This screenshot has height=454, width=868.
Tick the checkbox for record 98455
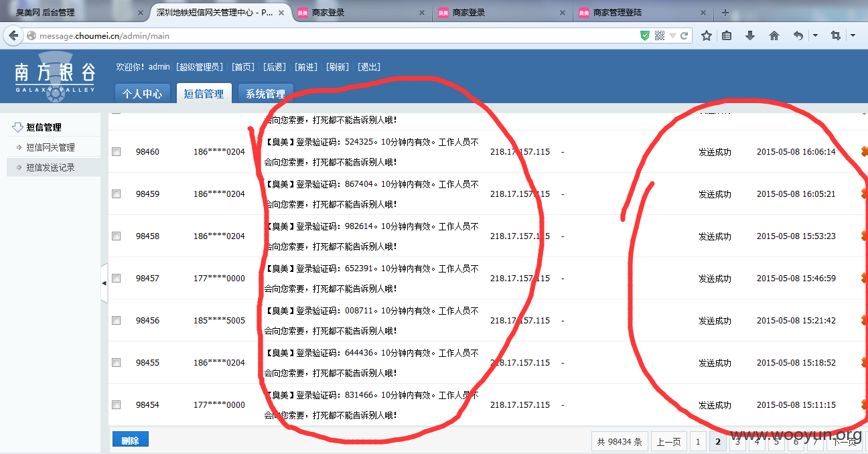(116, 363)
